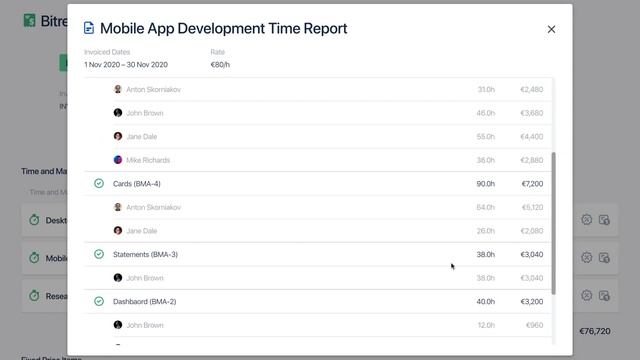Click the €2,080 amount for Jane Dale

532,231
